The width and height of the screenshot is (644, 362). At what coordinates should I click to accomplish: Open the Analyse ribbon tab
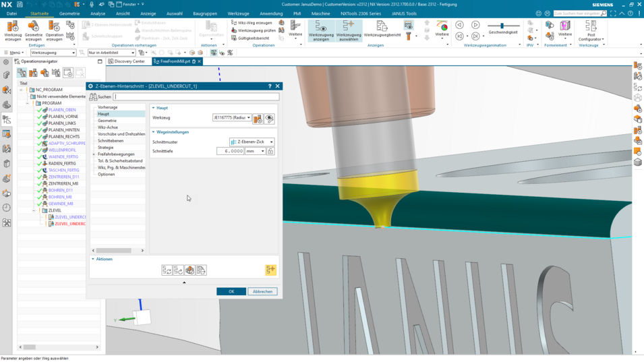98,13
